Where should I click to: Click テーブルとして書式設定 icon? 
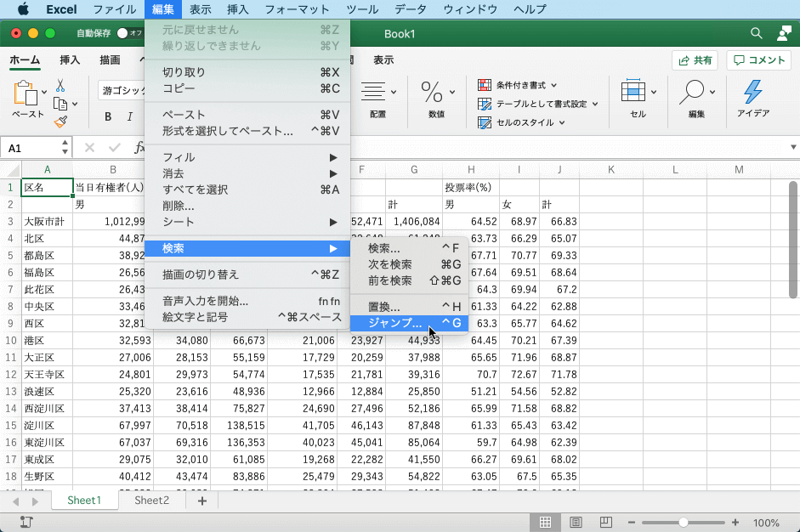point(485,104)
